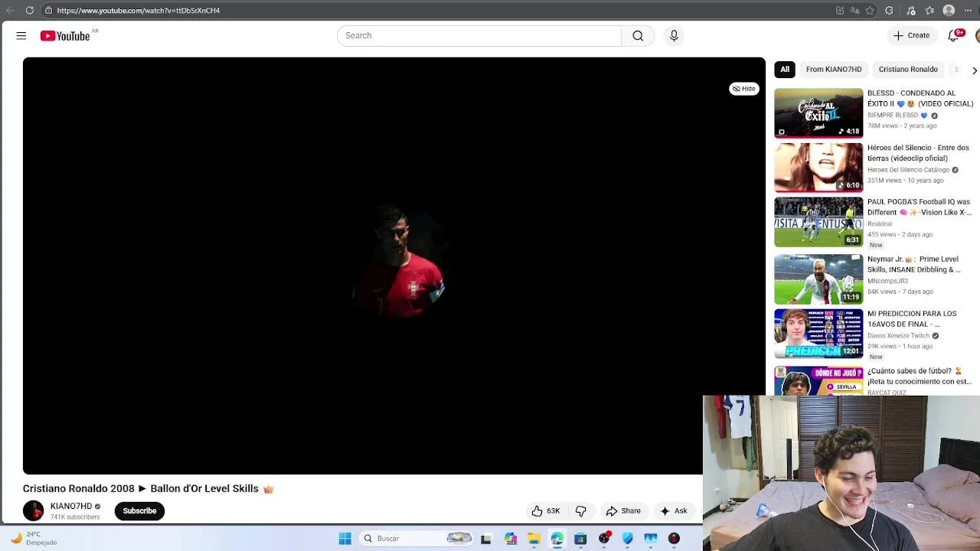Select the Cristiano Ronaldo filter chip
Viewport: 980px width, 551px height.
tap(908, 69)
